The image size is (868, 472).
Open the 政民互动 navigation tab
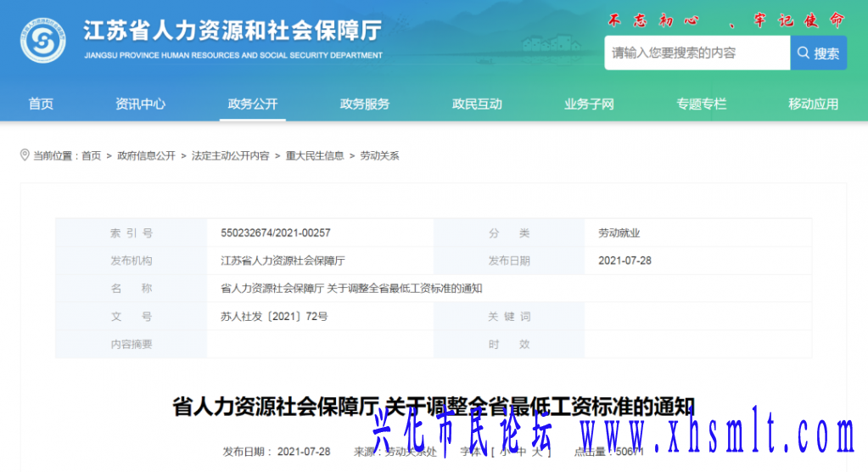[x=477, y=104]
